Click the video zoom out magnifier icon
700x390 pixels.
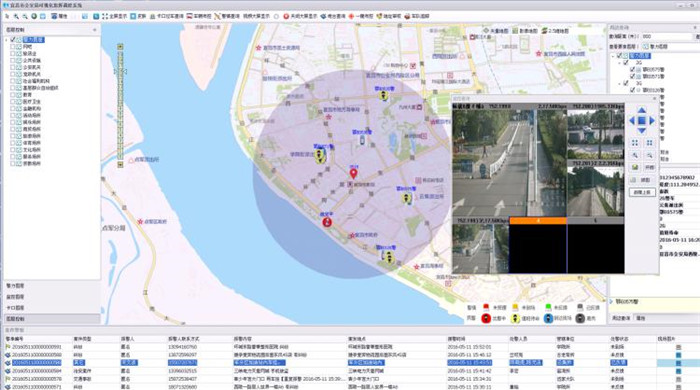click(650, 155)
